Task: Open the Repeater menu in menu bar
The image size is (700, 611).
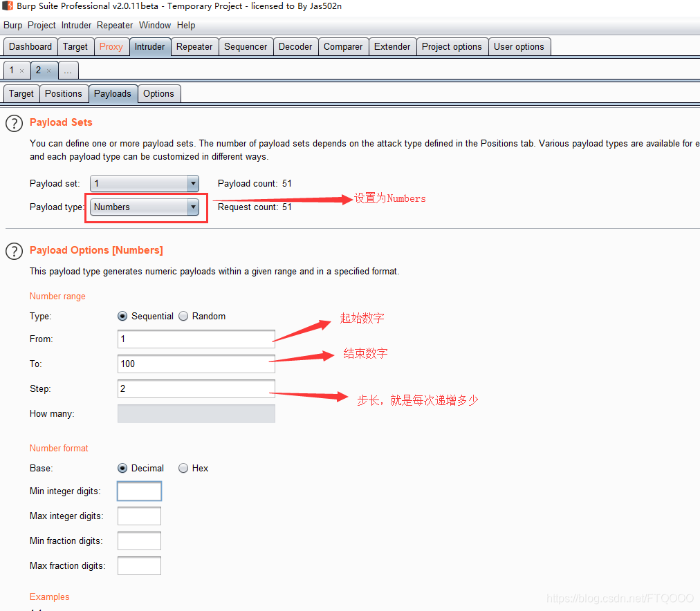Action: pyautogui.click(x=115, y=26)
